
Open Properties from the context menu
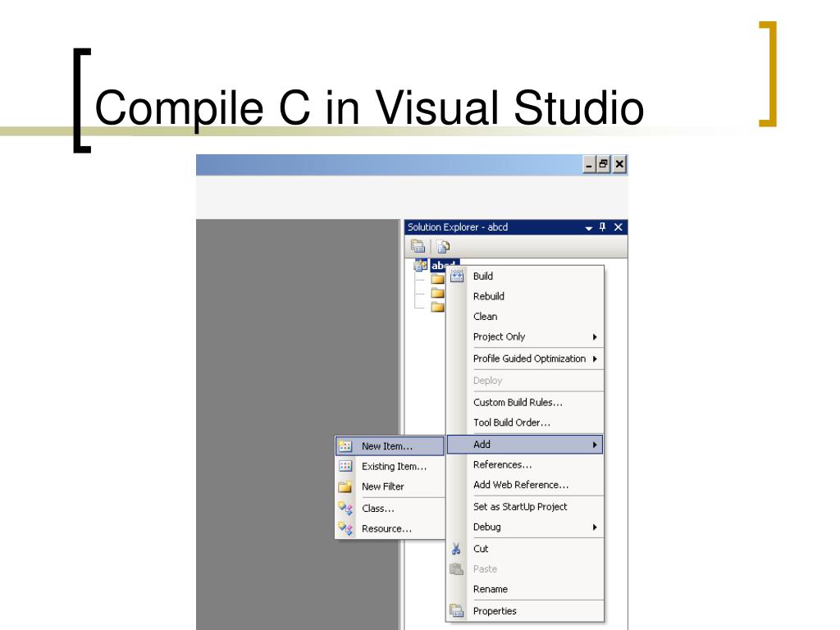(x=525, y=611)
